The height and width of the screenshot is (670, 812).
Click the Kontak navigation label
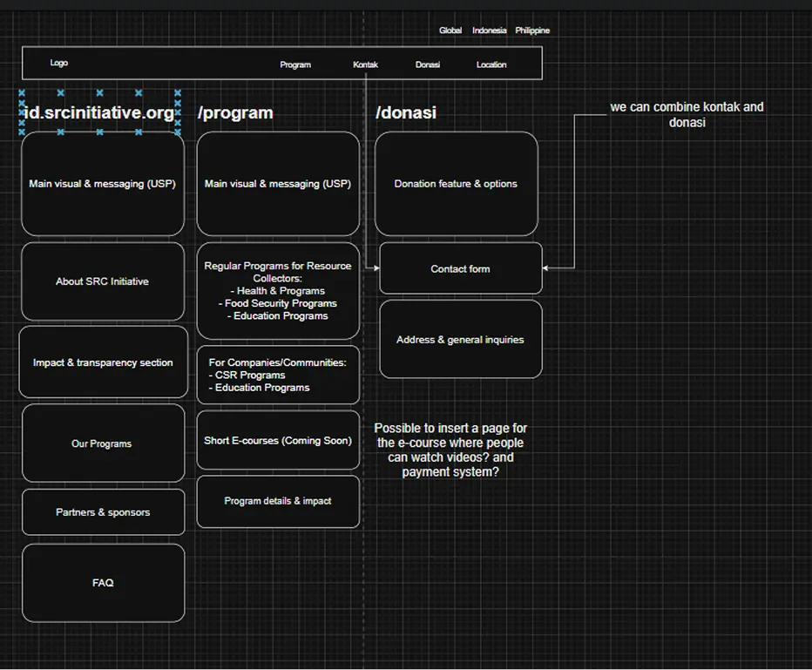365,64
